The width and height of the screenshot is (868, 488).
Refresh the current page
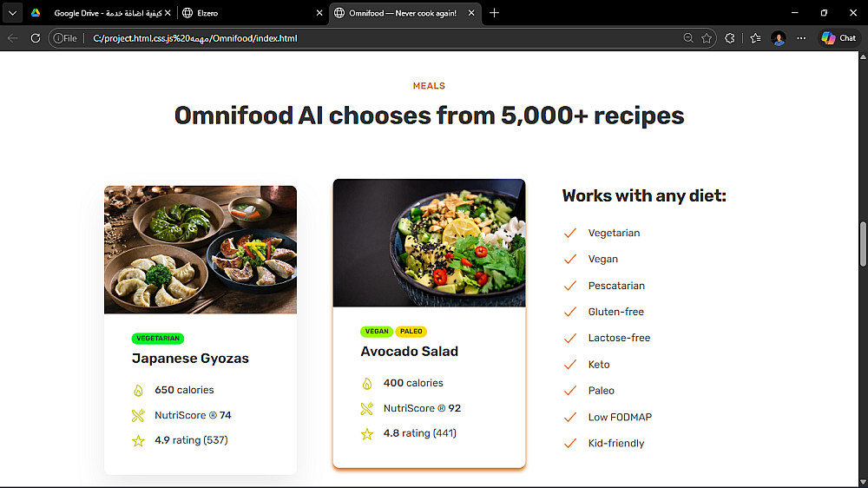pyautogui.click(x=36, y=38)
